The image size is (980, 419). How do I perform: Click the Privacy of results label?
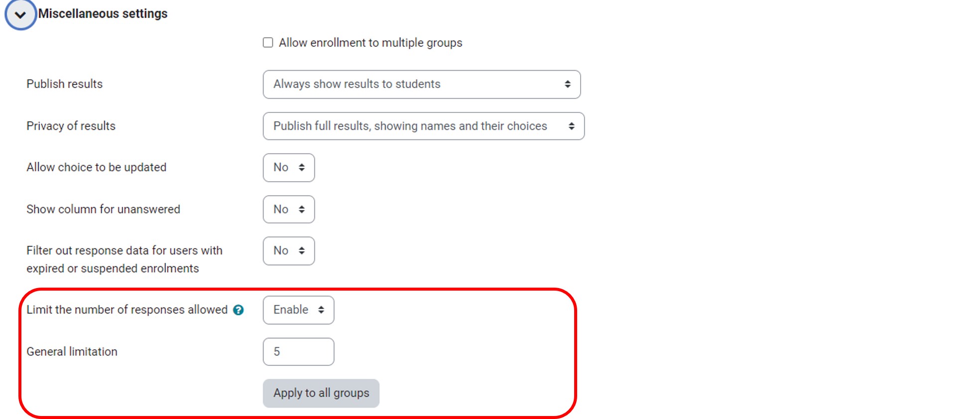point(71,126)
